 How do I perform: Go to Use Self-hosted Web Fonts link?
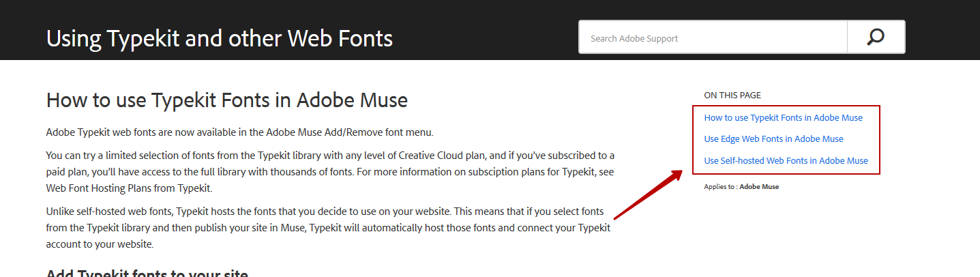coord(786,160)
